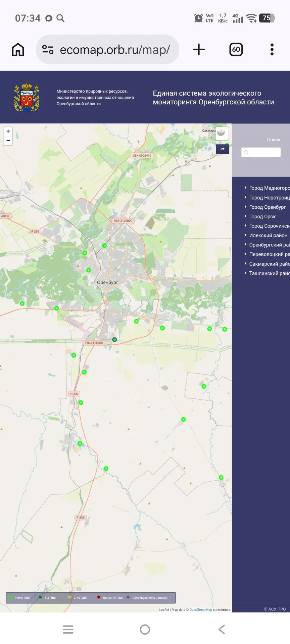Viewport: 290px width, 644px height.
Task: Open a new browser tab
Action: pyautogui.click(x=199, y=50)
